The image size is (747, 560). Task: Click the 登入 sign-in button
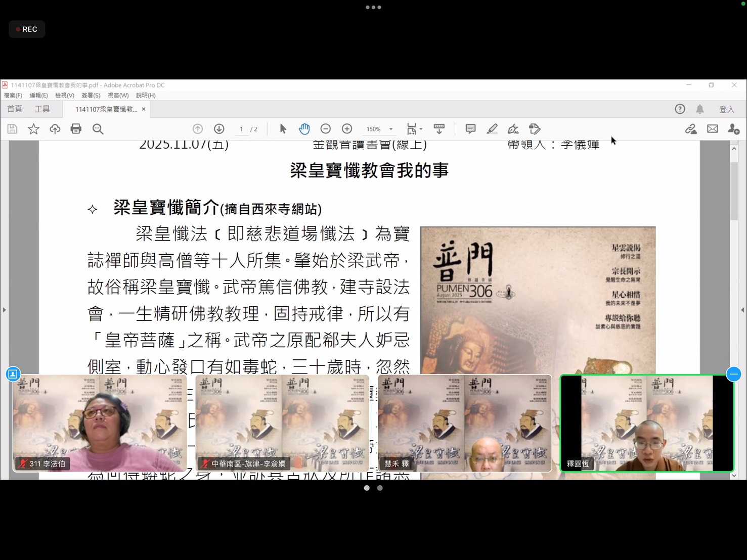coord(726,110)
